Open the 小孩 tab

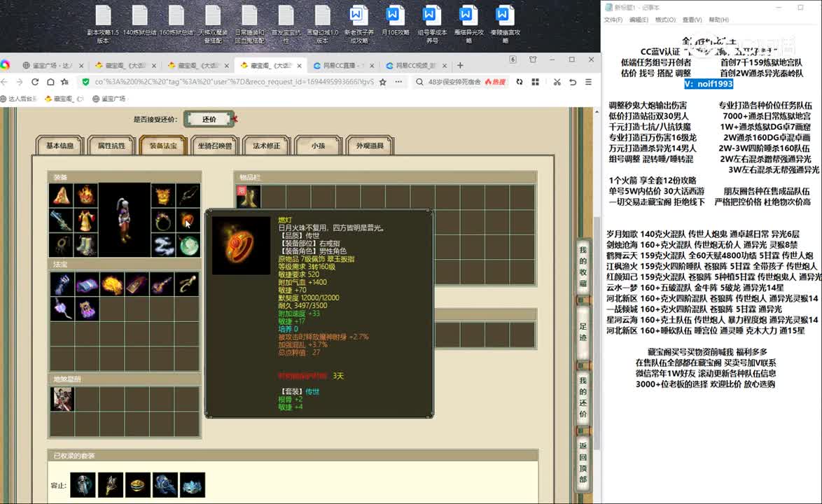pyautogui.click(x=318, y=146)
